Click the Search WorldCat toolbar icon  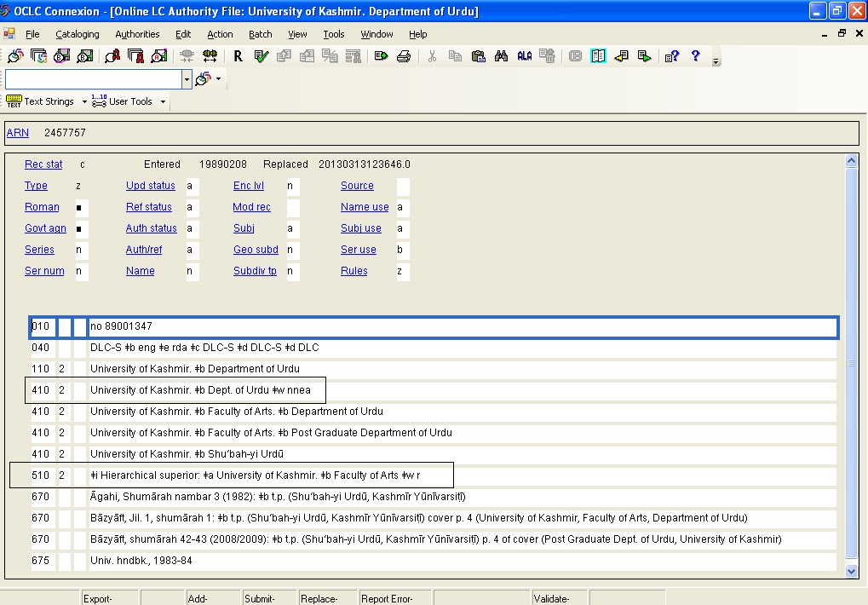click(15, 56)
